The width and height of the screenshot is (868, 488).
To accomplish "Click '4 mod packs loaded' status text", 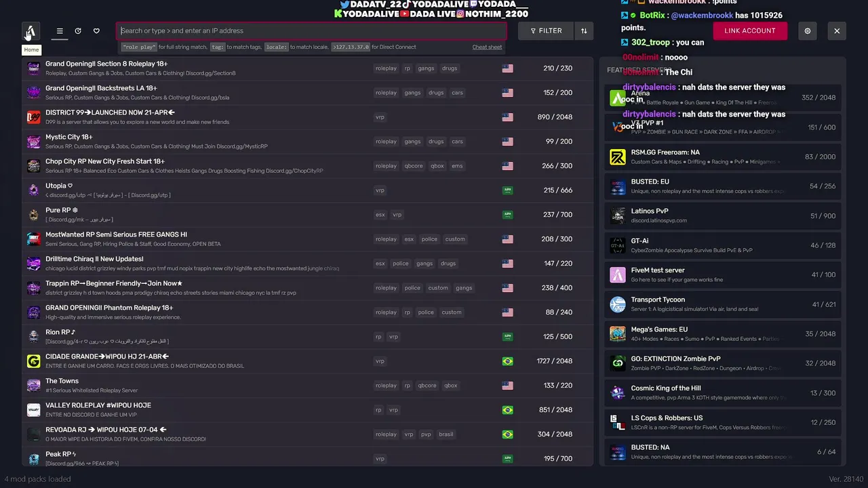I will [37, 479].
